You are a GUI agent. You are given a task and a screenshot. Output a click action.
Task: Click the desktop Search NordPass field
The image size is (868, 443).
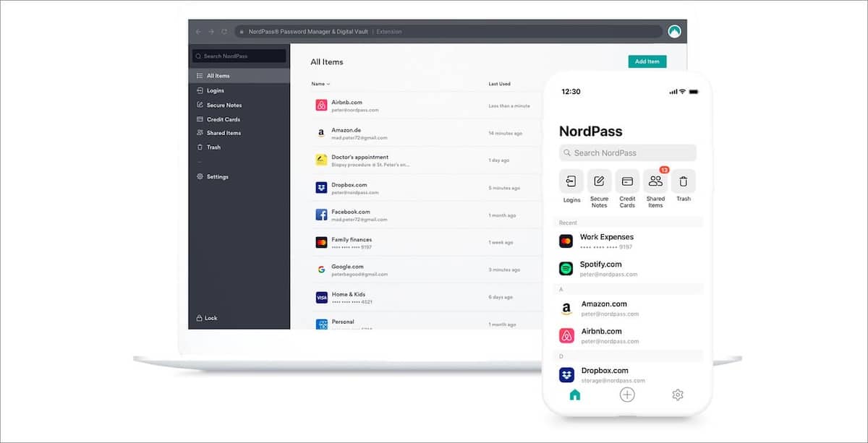[x=239, y=56]
